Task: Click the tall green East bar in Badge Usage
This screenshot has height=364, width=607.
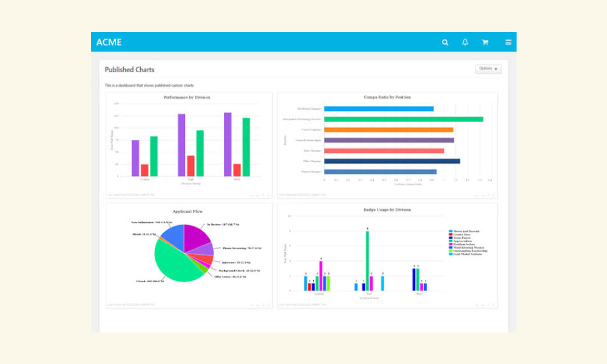Action: pyautogui.click(x=367, y=261)
